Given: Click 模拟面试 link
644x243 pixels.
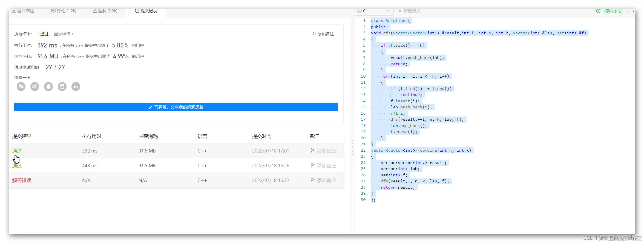Looking at the screenshot, I should coord(613,11).
